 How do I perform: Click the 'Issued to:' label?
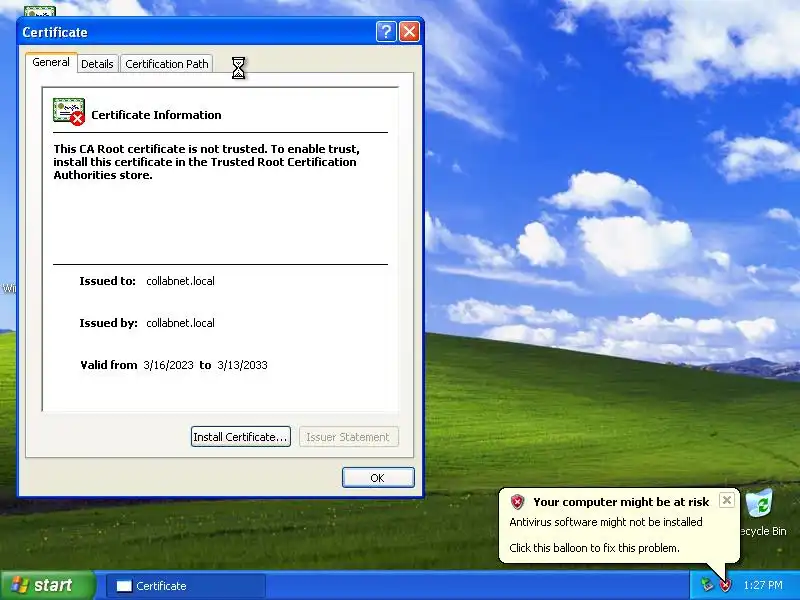[107, 281]
